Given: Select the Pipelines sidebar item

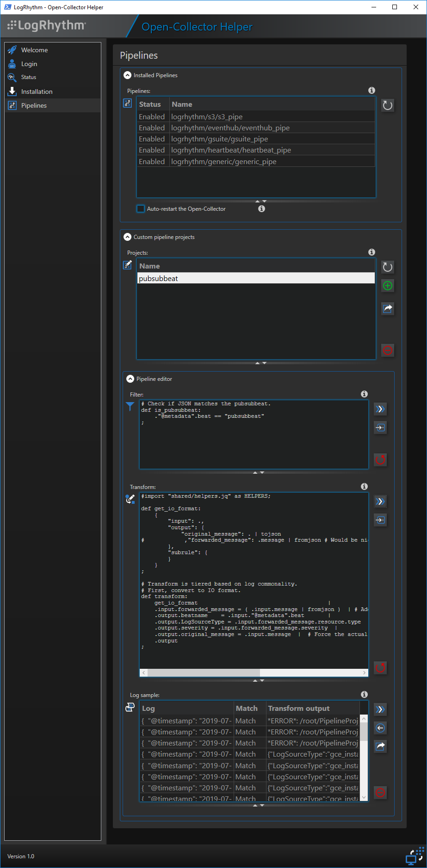Looking at the screenshot, I should pos(53,105).
